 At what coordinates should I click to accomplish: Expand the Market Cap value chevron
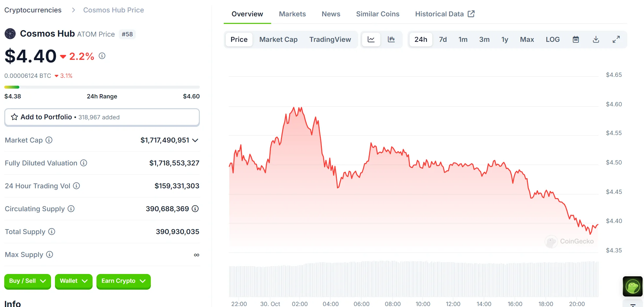195,140
